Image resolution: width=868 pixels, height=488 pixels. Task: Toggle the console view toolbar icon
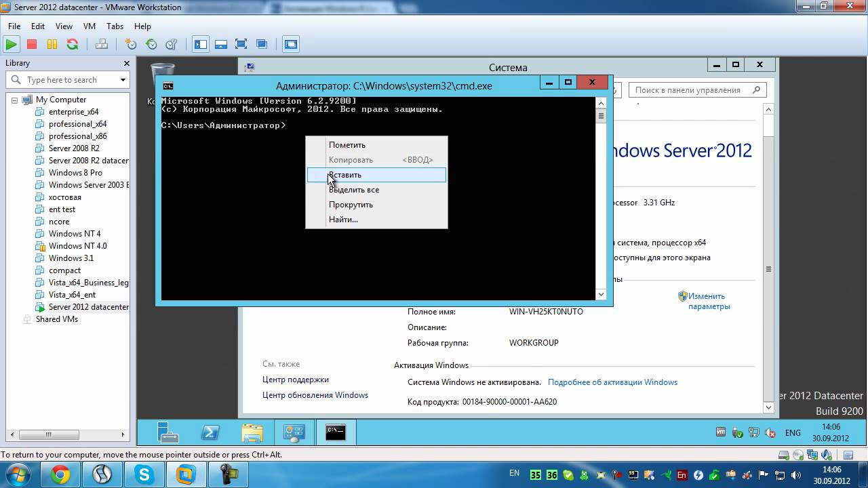point(291,44)
